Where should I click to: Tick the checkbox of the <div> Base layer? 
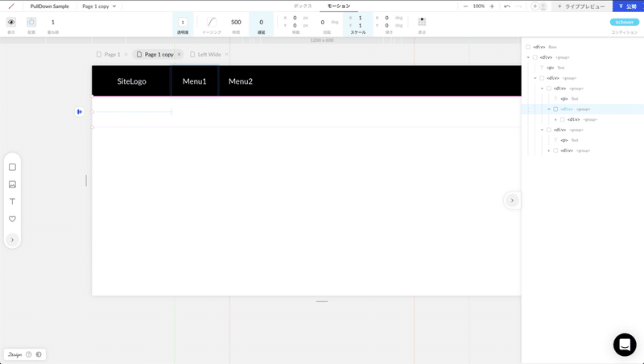pos(528,47)
